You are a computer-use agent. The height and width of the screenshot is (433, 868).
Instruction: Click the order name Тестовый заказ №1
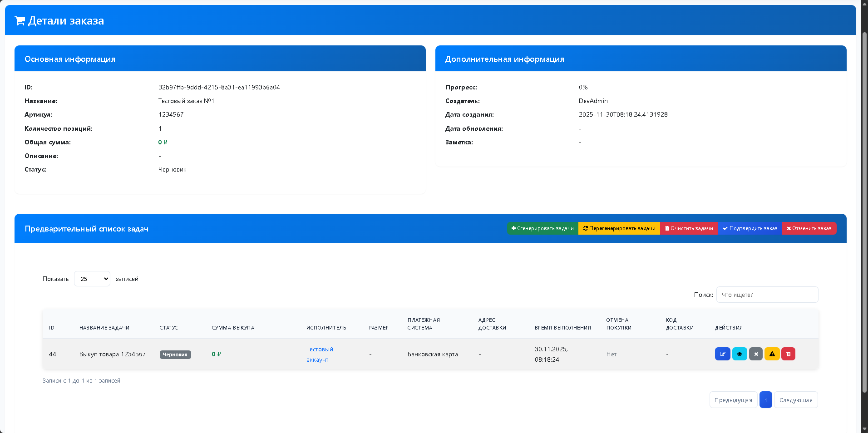(x=186, y=101)
